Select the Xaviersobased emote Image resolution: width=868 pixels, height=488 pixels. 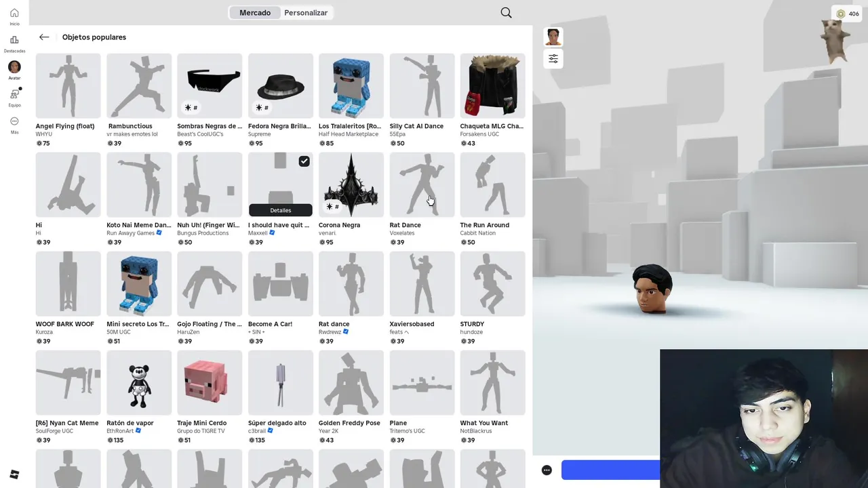tap(422, 284)
